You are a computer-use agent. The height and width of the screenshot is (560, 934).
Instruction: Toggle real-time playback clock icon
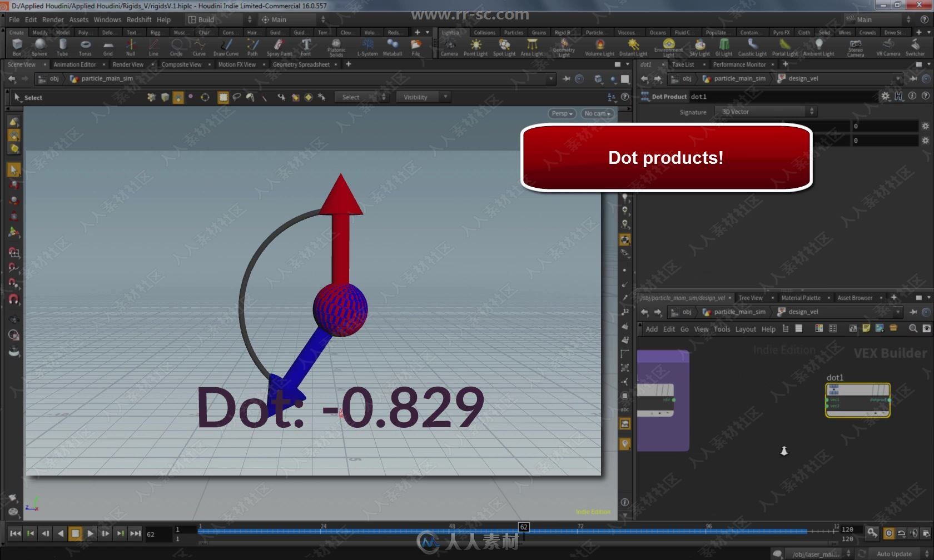888,533
